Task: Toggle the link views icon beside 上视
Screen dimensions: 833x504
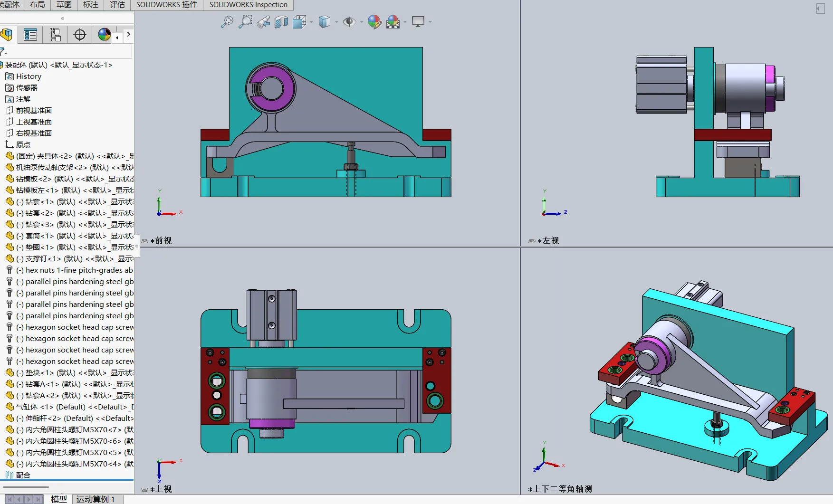Action: point(144,490)
